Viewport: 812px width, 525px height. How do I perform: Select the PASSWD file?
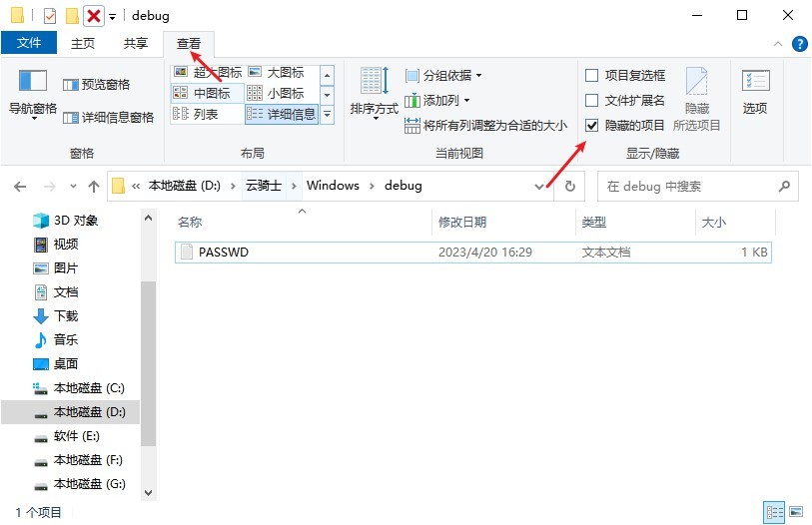pyautogui.click(x=473, y=253)
